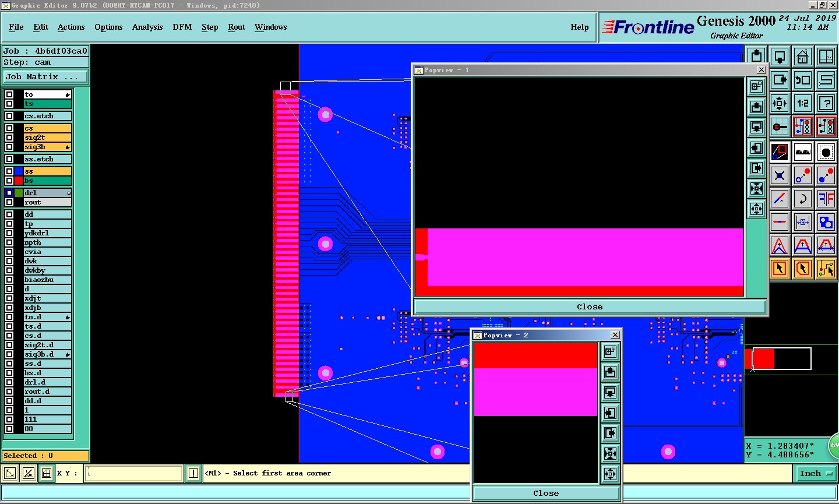The image size is (839, 504).
Task: Toggle the checkbox for layer mpth
Action: (9, 242)
